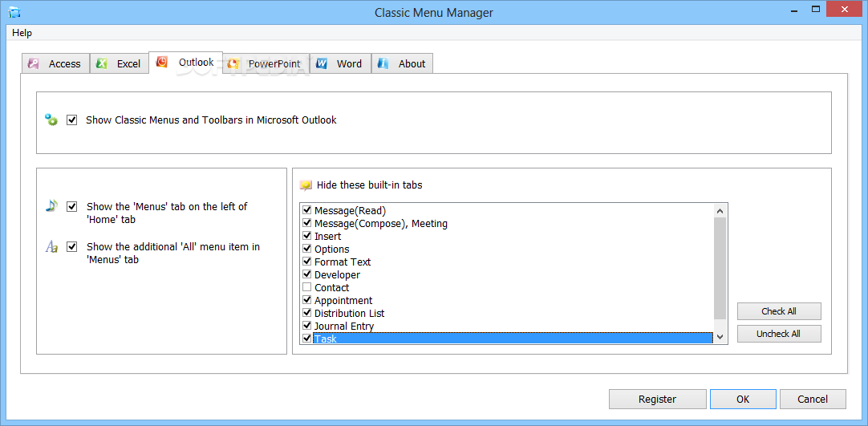868x426 pixels.
Task: Uncheck the Insert tab checkbox
Action: point(306,236)
